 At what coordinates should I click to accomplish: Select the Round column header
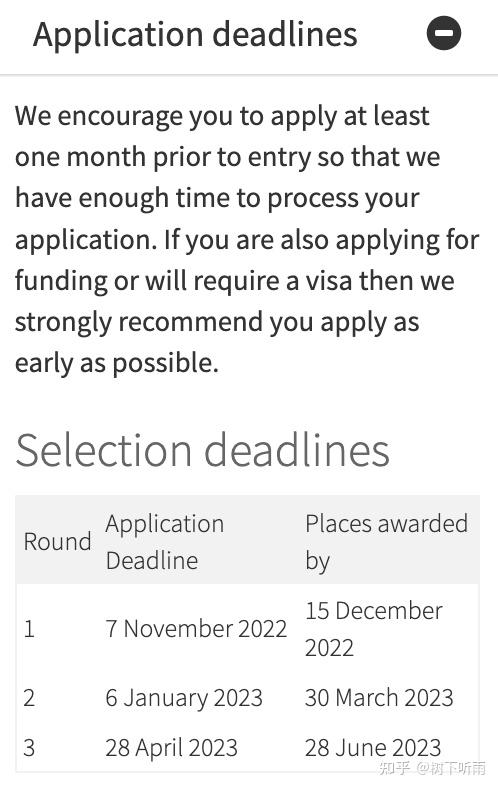tap(57, 542)
